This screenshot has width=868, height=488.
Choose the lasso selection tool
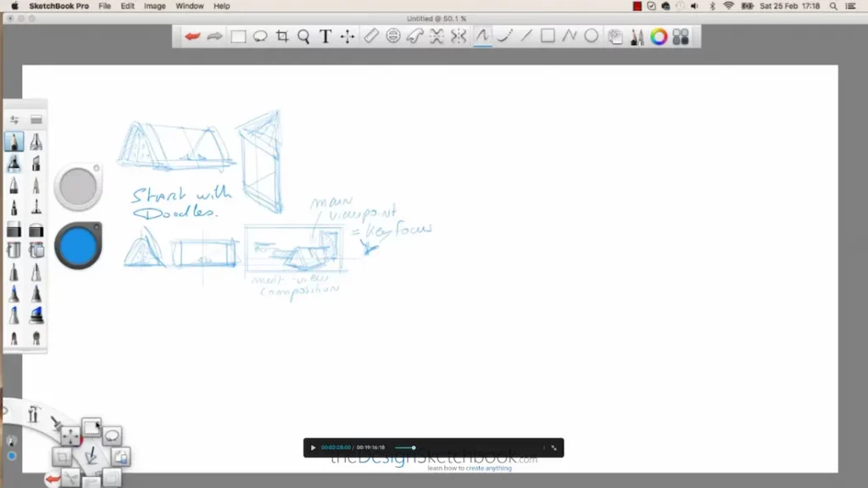pos(260,36)
